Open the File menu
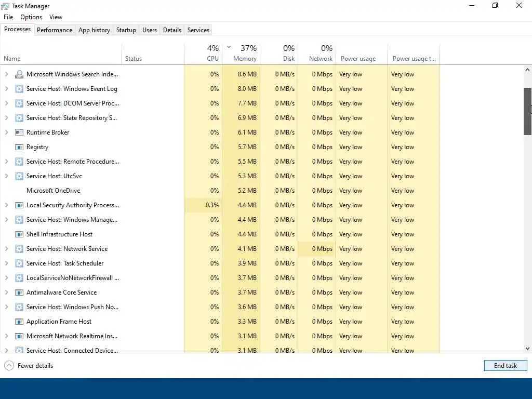 [x=8, y=17]
